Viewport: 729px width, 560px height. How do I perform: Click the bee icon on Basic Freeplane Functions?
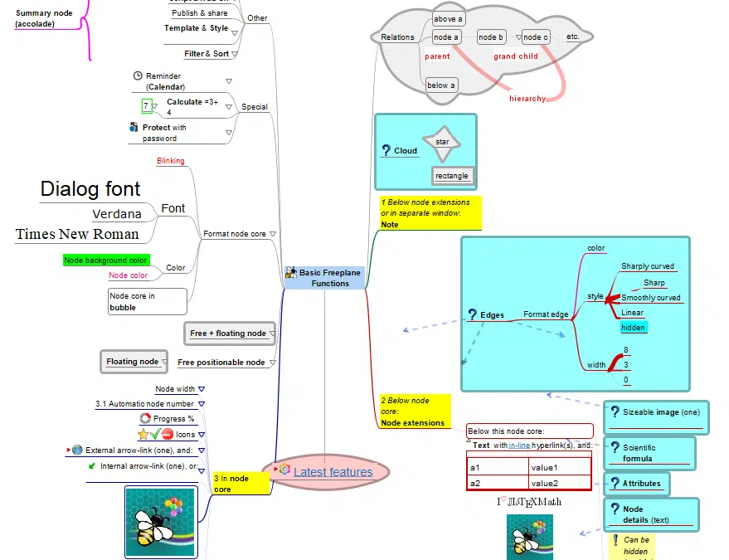pos(290,272)
